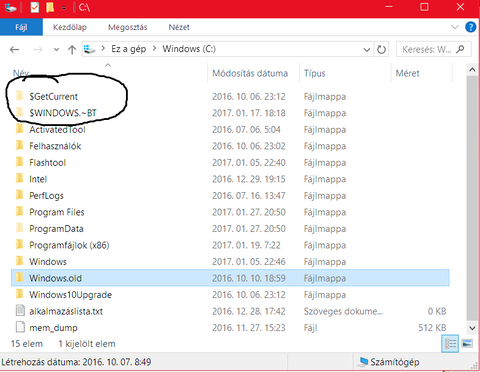Click the Windows10Upgrade folder name
The width and height of the screenshot is (480, 372).
click(70, 295)
